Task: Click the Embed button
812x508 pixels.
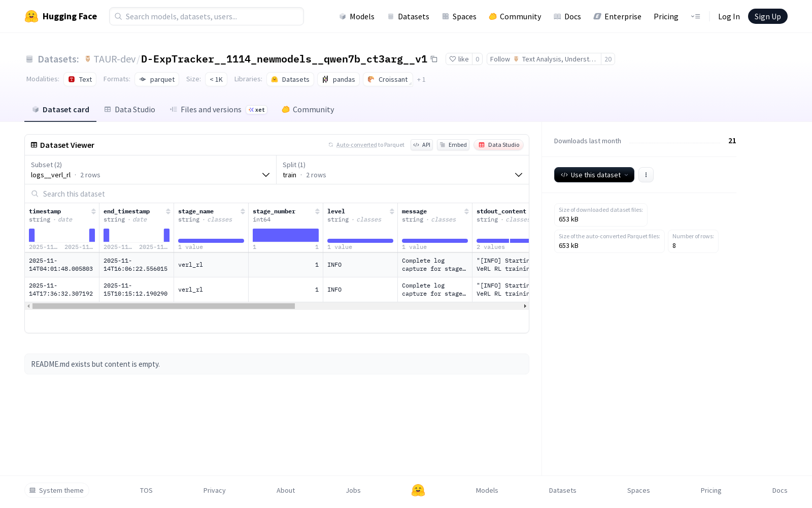Action: coord(453,145)
